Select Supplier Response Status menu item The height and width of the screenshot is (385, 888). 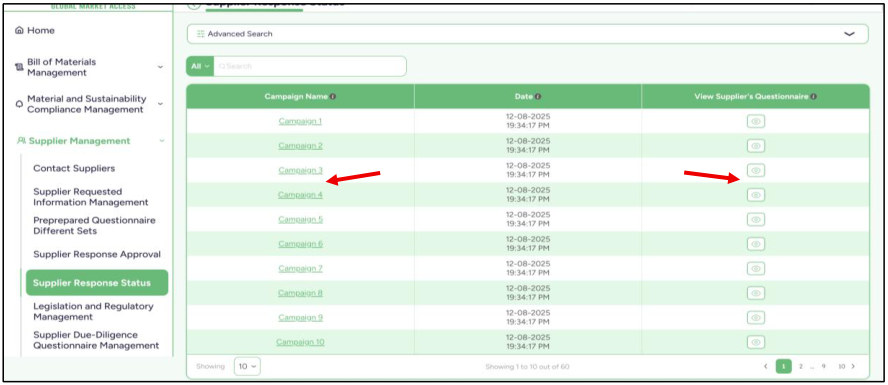(x=97, y=283)
